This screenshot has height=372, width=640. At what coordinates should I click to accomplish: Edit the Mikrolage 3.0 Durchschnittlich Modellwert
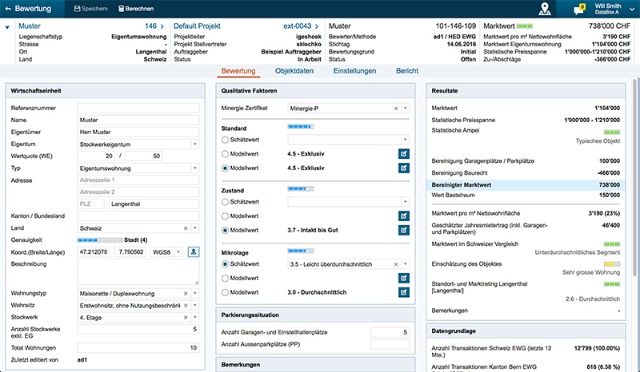[404, 292]
